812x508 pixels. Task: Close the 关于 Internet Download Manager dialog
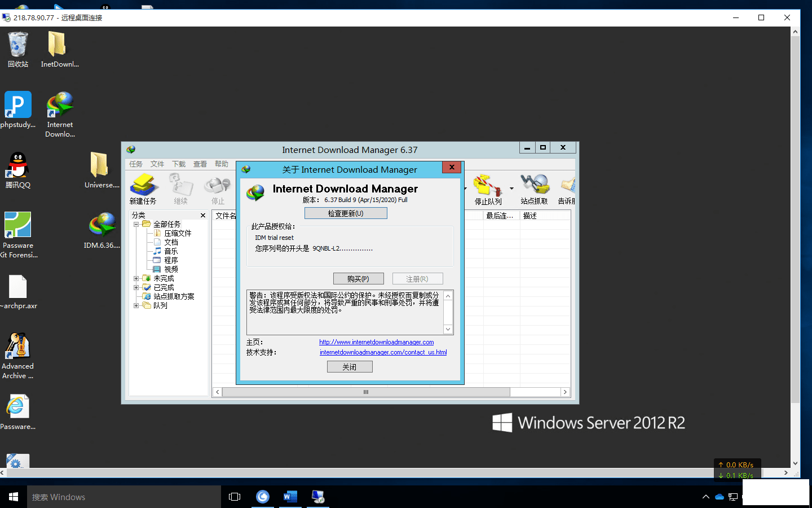click(x=452, y=167)
